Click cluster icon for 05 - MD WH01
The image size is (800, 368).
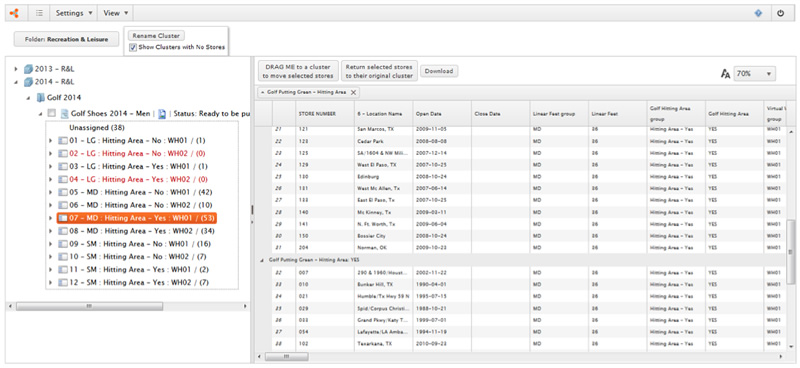[x=62, y=192]
